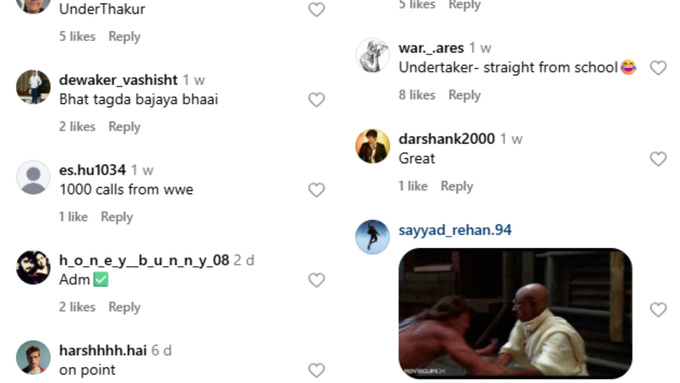Open sayyad_rehan.94 profile link
The height and width of the screenshot is (383, 680).
(x=455, y=230)
